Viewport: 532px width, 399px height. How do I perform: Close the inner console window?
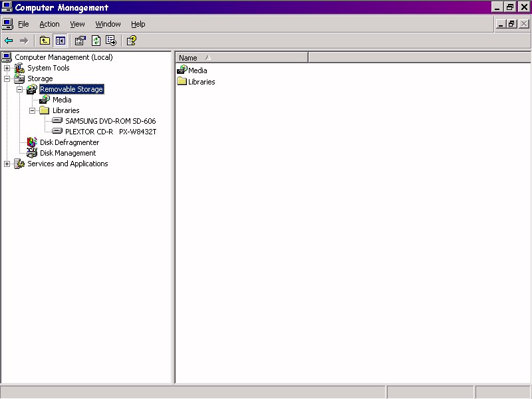[524, 24]
